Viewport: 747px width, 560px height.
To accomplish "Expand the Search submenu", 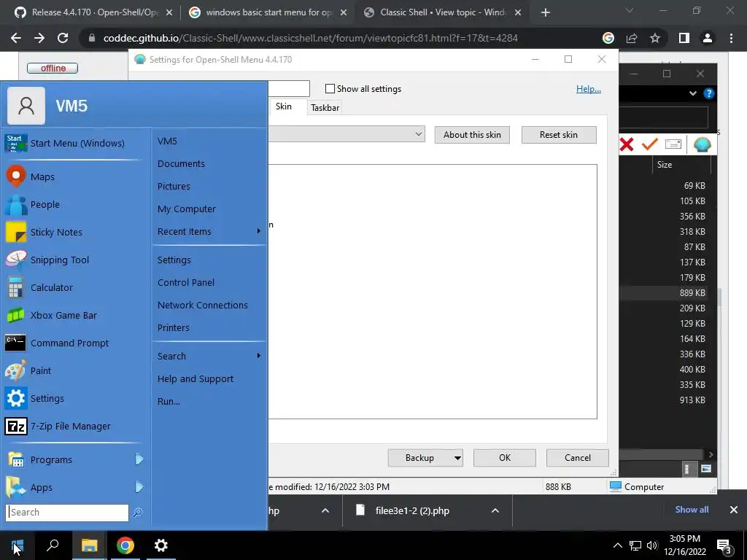I will (259, 356).
